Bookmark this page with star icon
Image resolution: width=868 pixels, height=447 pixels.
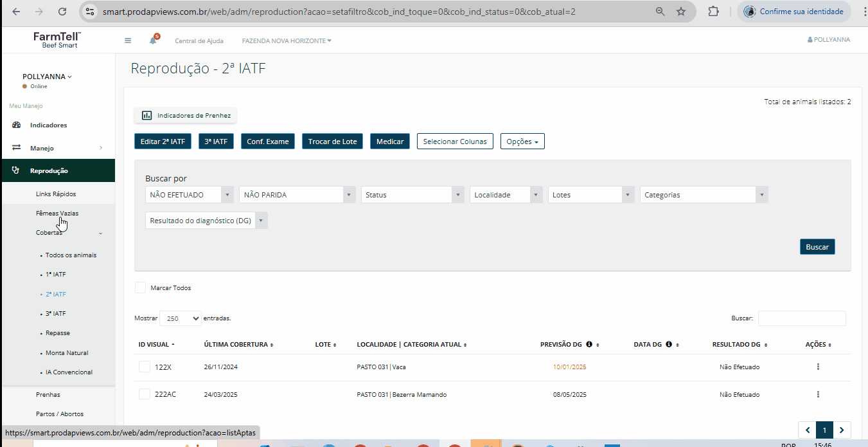[x=681, y=12]
